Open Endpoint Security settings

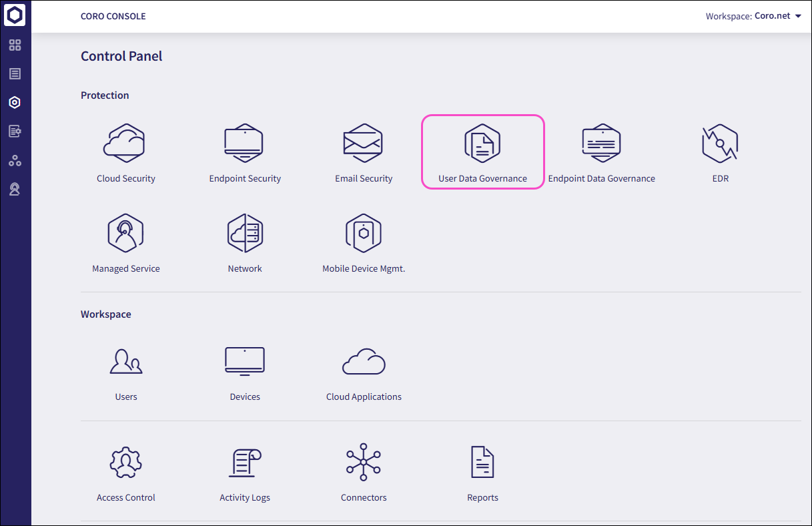pyautogui.click(x=244, y=144)
